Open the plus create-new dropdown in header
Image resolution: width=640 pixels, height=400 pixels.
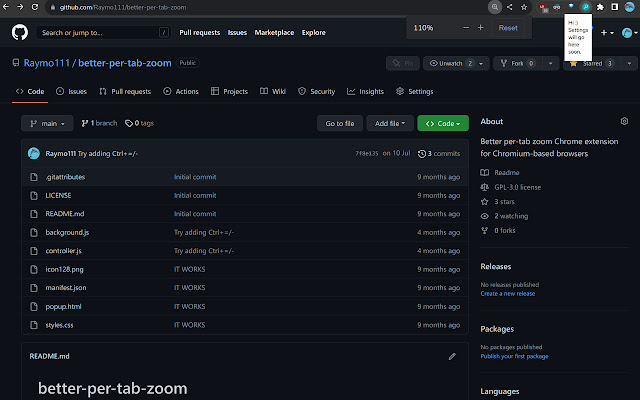pos(607,33)
